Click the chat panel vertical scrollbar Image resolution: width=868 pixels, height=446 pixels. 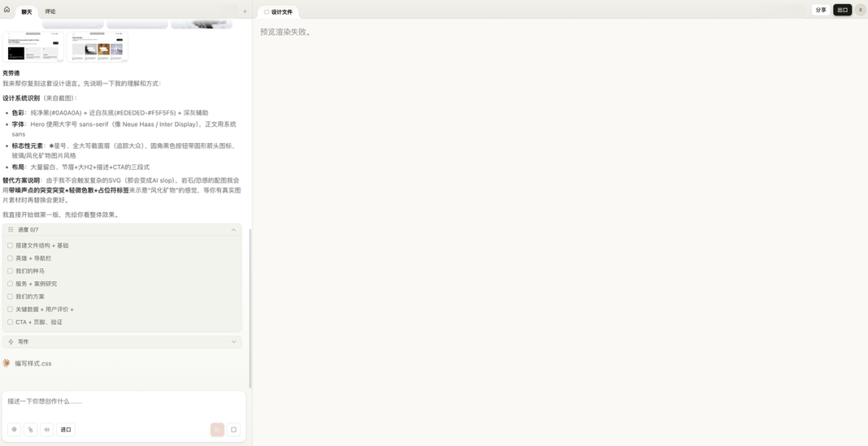250,309
